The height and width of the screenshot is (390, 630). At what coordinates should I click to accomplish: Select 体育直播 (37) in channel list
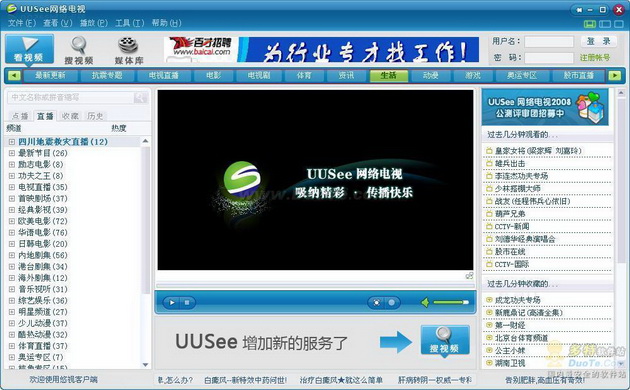(x=43, y=346)
